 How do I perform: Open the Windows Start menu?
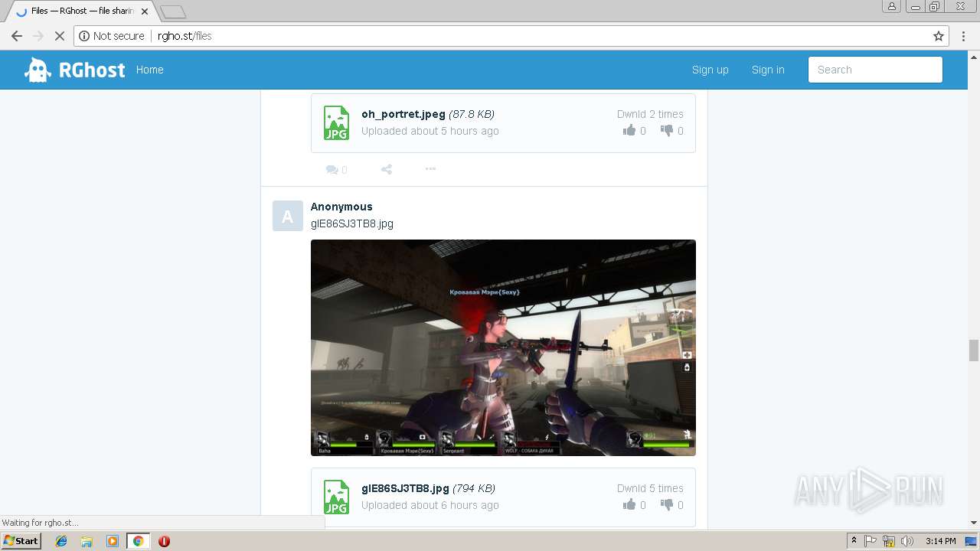click(21, 540)
